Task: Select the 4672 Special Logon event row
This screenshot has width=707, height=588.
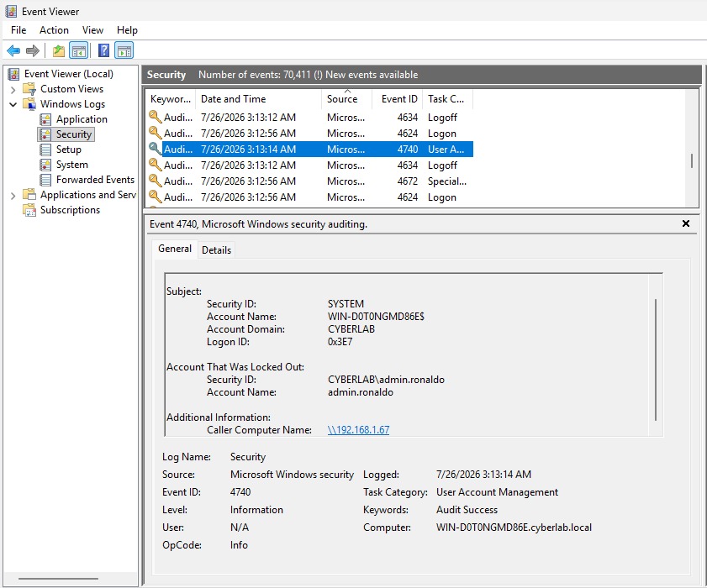Action: [310, 181]
